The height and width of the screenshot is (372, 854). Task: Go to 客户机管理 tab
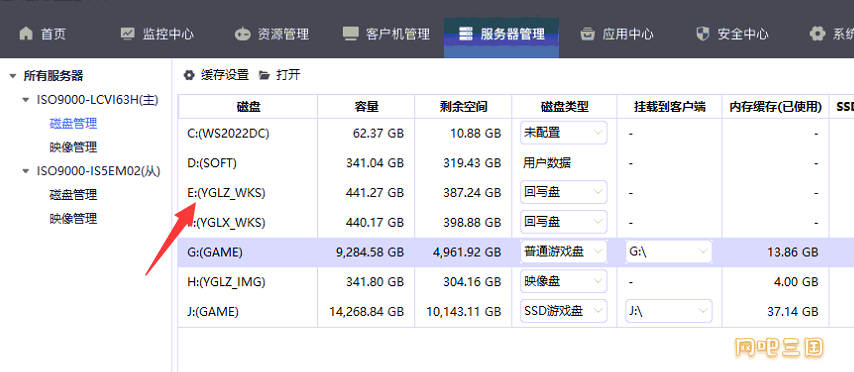click(386, 34)
